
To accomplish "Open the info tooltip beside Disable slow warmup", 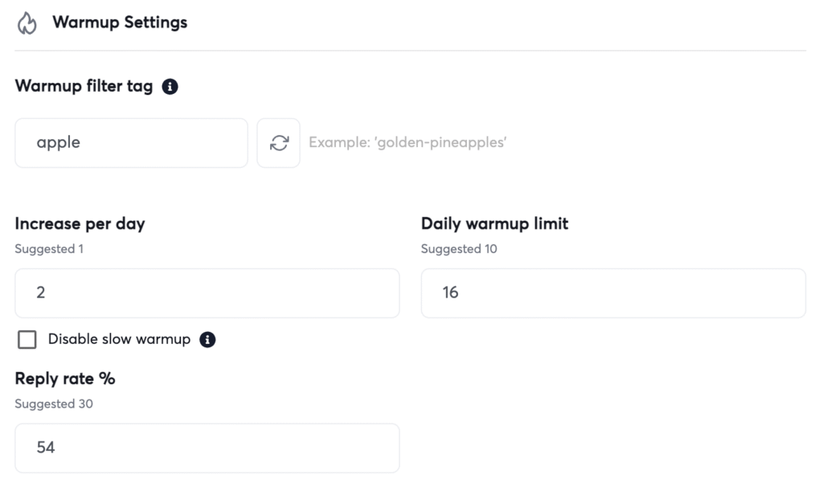I will [x=207, y=339].
